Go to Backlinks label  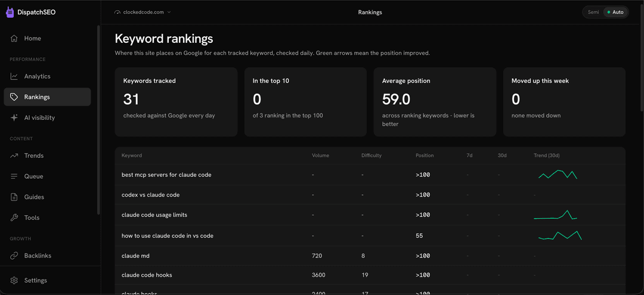pos(38,256)
